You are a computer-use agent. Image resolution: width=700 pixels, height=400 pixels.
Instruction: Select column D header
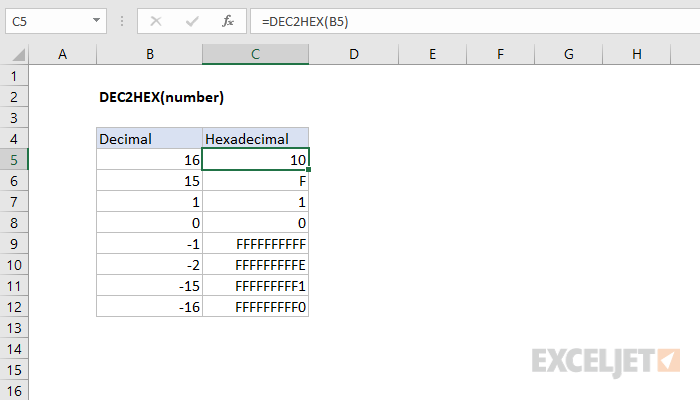point(354,54)
